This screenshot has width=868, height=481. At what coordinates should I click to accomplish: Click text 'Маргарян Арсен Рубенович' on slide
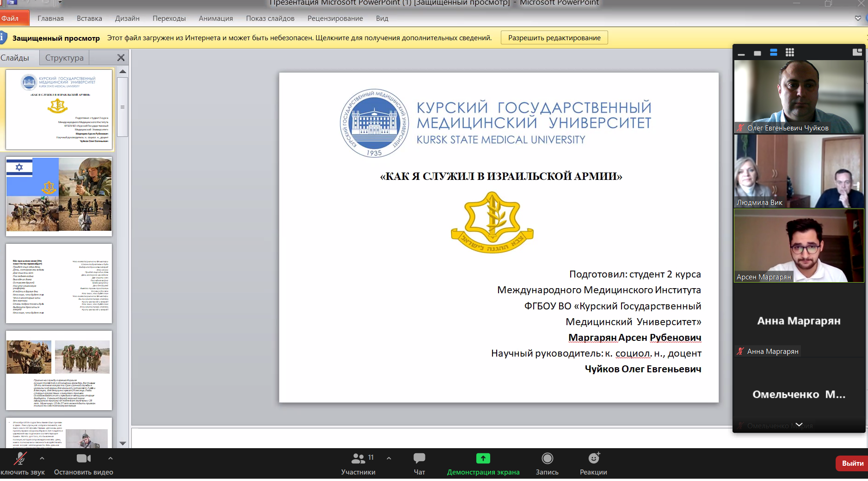click(x=634, y=338)
